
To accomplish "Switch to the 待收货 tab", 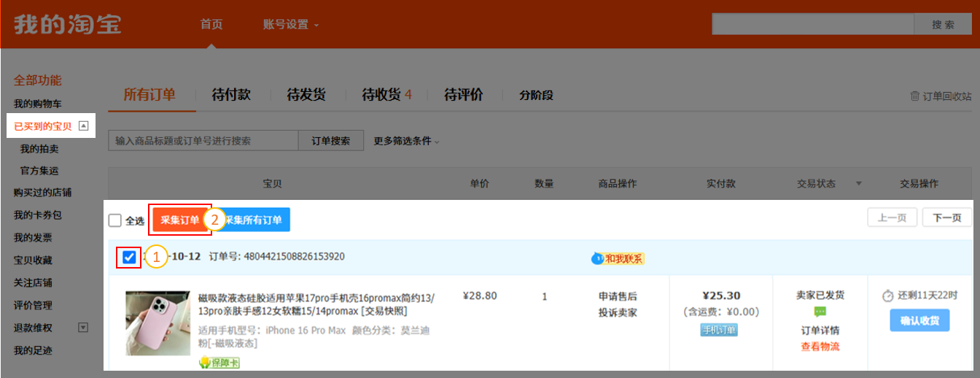I will [386, 95].
